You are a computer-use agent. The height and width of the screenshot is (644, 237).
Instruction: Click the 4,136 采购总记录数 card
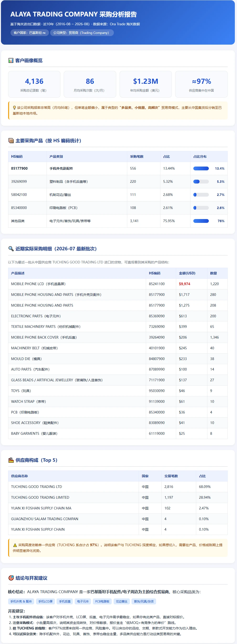34,84
